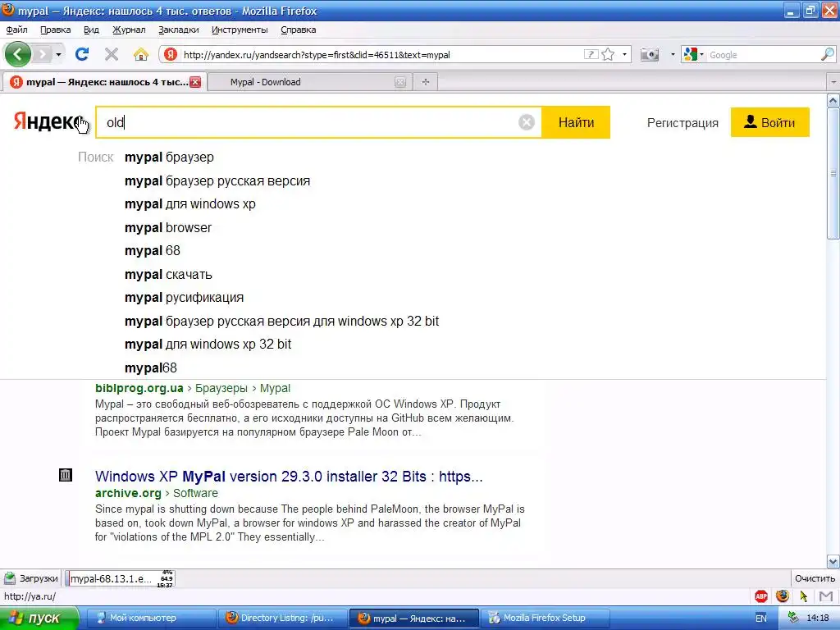Select suggestion "mypal68"
Viewport: 840px width, 630px height.
coord(151,368)
